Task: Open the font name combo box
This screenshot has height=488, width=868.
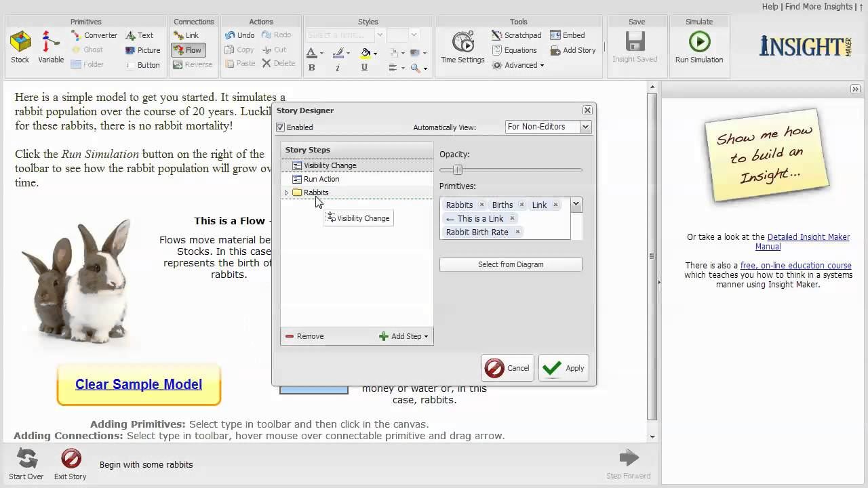Action: pos(344,35)
